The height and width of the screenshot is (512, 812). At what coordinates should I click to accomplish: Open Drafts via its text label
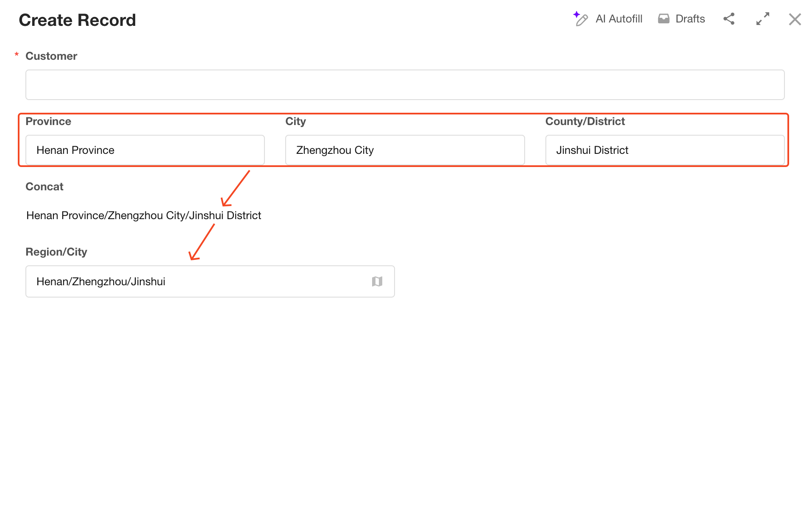(x=690, y=19)
